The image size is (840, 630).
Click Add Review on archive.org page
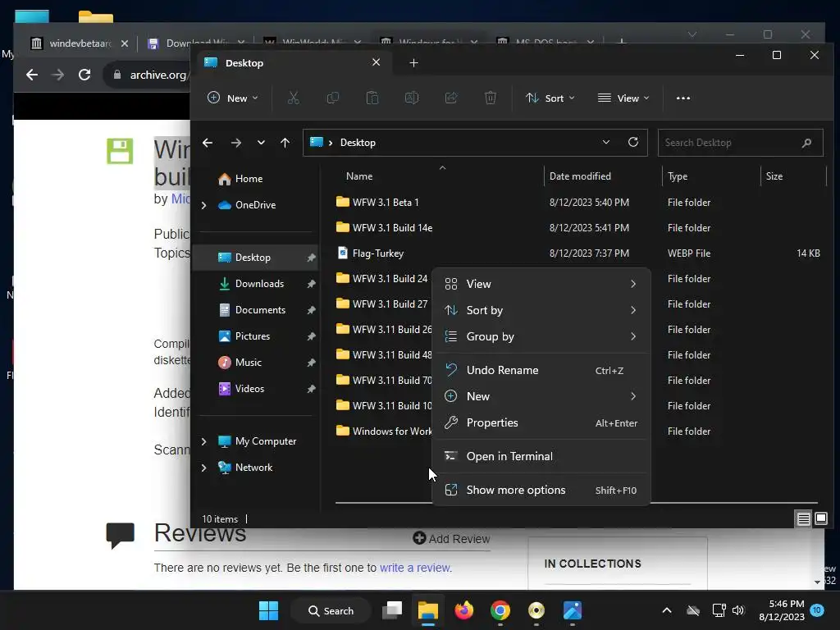[x=452, y=539]
